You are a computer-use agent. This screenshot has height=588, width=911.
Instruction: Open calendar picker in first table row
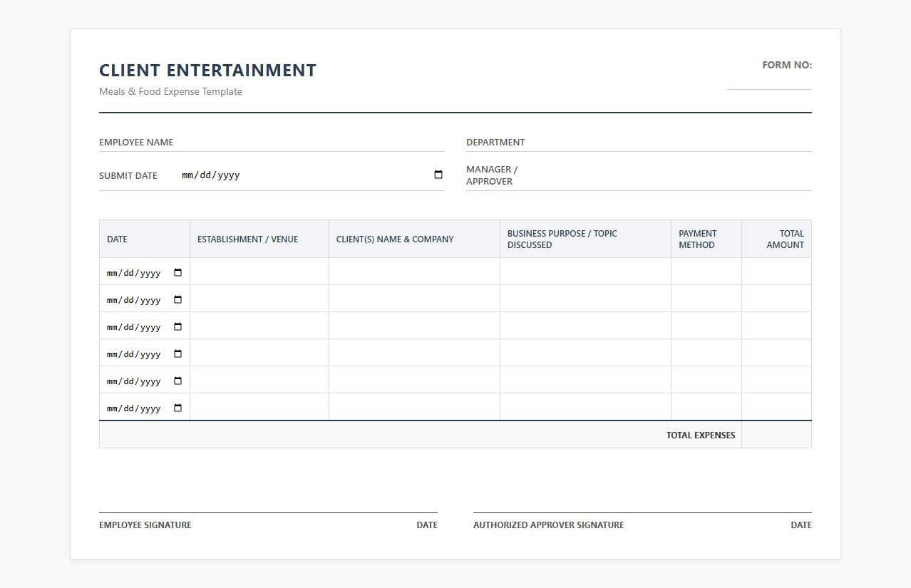click(178, 272)
